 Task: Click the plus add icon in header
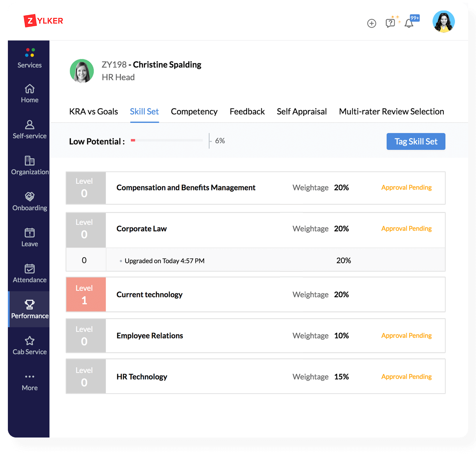tap(371, 23)
